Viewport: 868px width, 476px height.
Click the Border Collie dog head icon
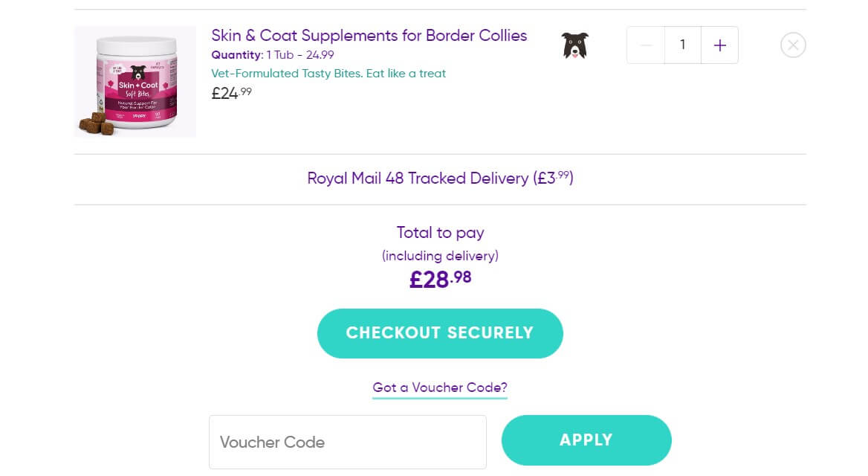pyautogui.click(x=575, y=45)
